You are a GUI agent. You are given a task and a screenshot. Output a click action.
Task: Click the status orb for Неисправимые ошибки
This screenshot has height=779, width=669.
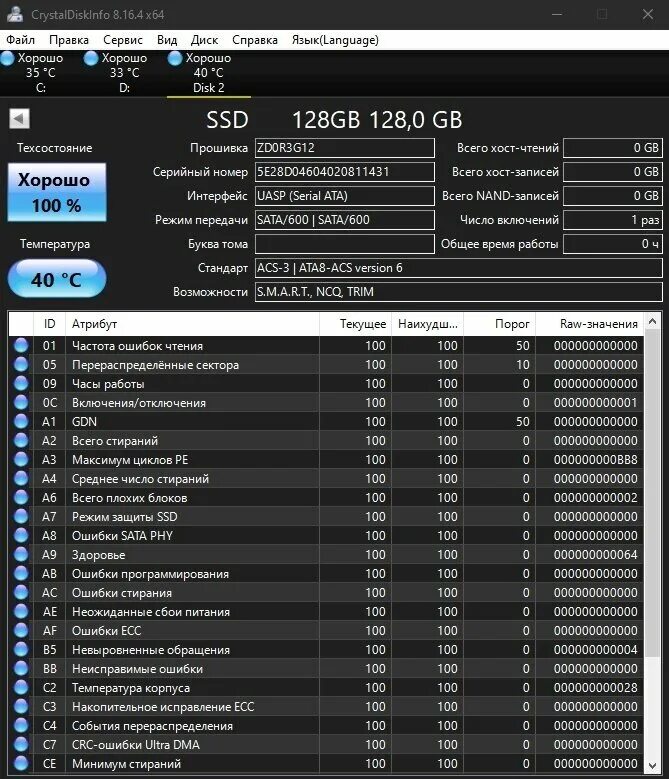point(21,668)
